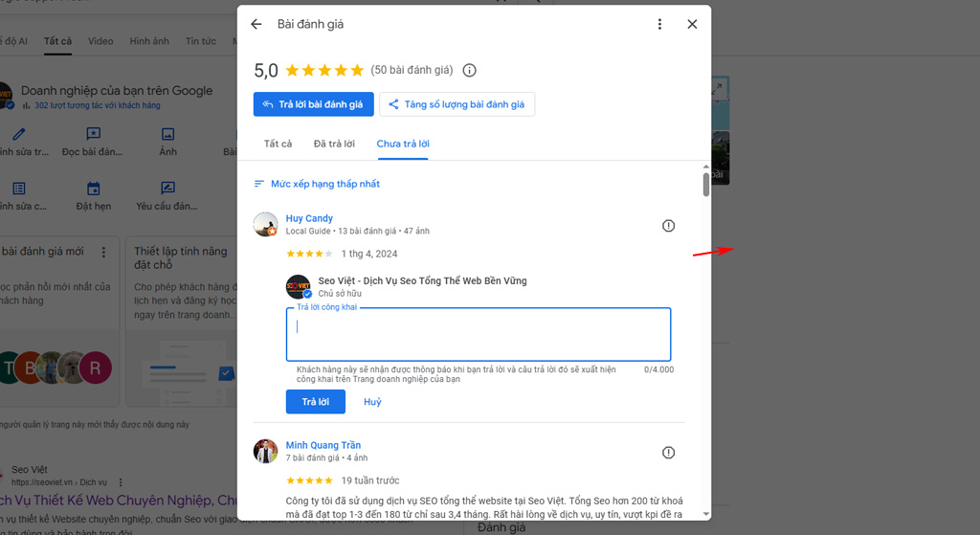Report Minh Quang Trần's review with flag icon
This screenshot has height=535, width=980.
pyautogui.click(x=668, y=453)
